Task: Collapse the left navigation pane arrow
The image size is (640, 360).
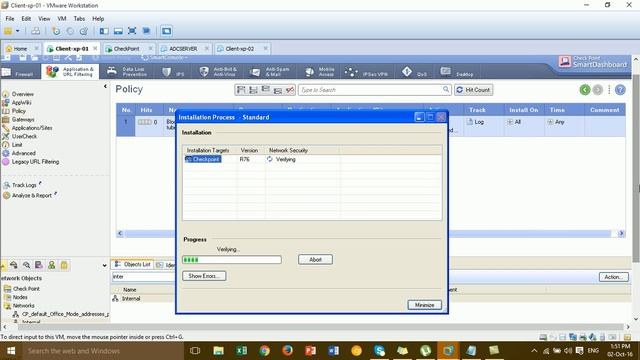Action: coord(105,87)
